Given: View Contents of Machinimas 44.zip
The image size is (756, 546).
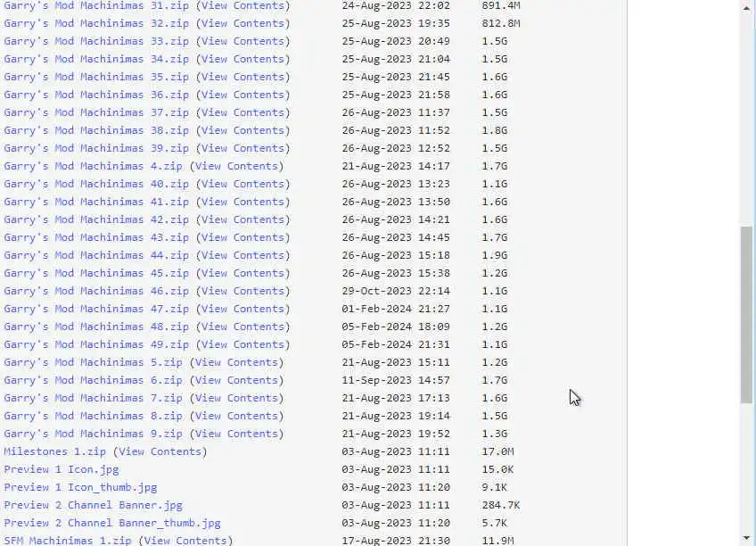Looking at the screenshot, I should [x=243, y=256].
